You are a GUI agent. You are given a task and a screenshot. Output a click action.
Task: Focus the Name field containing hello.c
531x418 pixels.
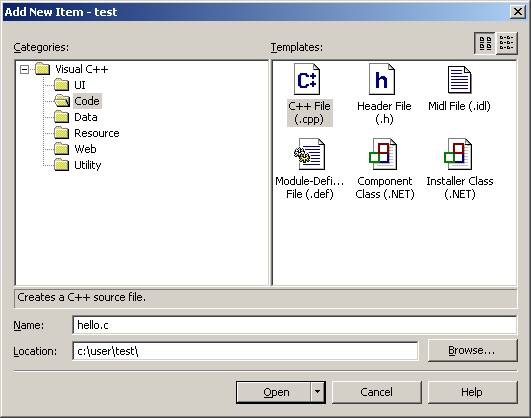point(295,325)
